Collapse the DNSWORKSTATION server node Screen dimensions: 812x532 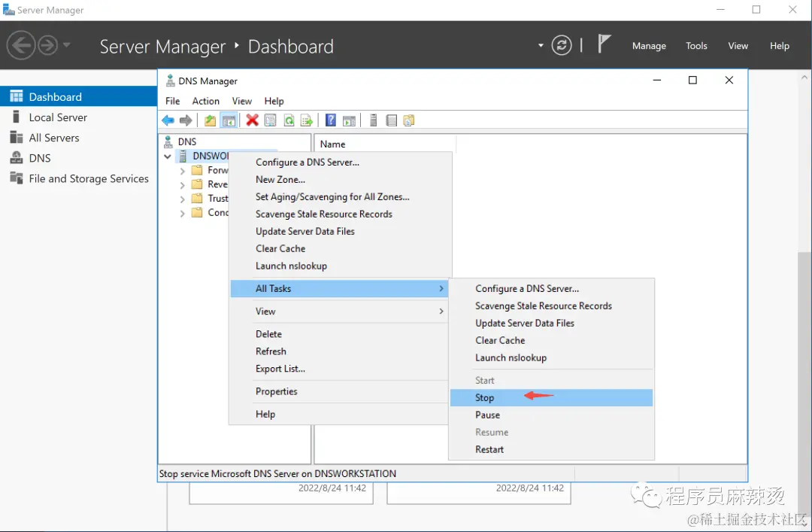pos(168,156)
